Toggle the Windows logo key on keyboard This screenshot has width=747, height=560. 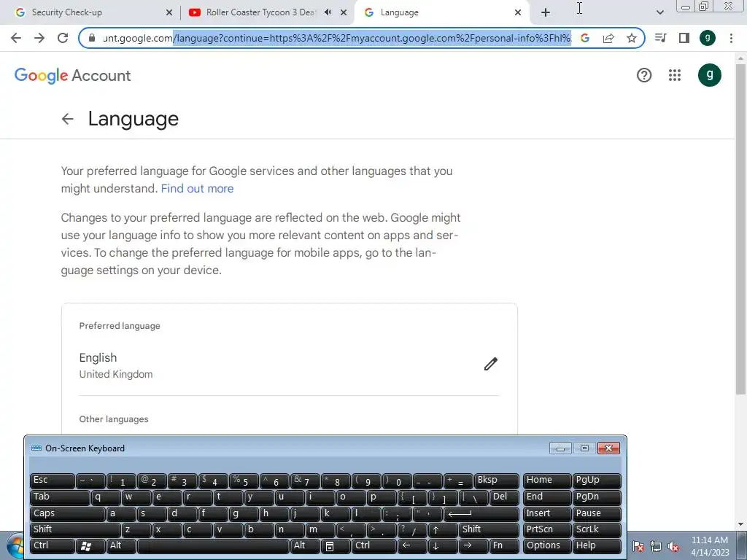click(91, 545)
